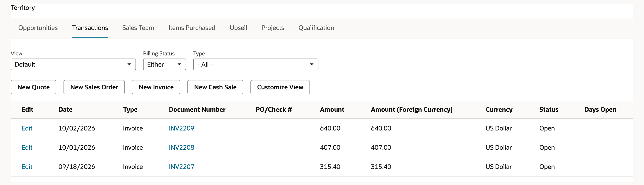Viewport: 644px width, 185px height.
Task: Switch to the Projects tab
Action: [x=273, y=28]
